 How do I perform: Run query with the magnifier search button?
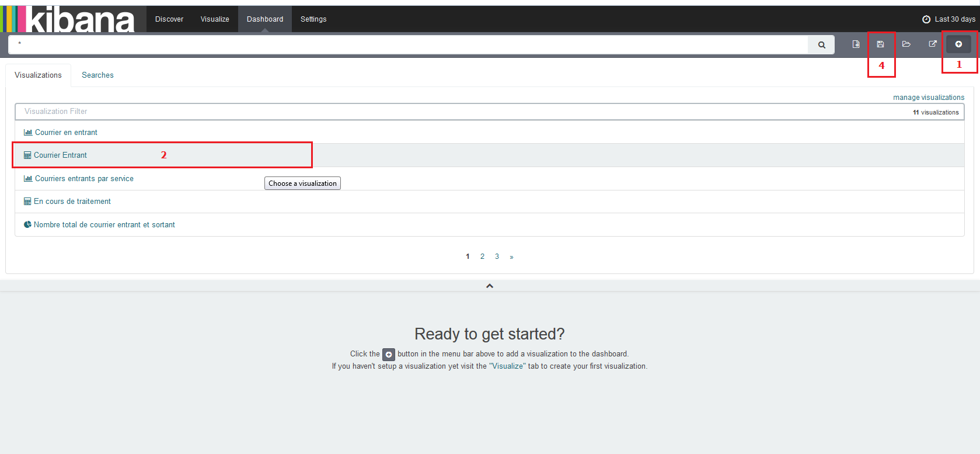(x=821, y=44)
